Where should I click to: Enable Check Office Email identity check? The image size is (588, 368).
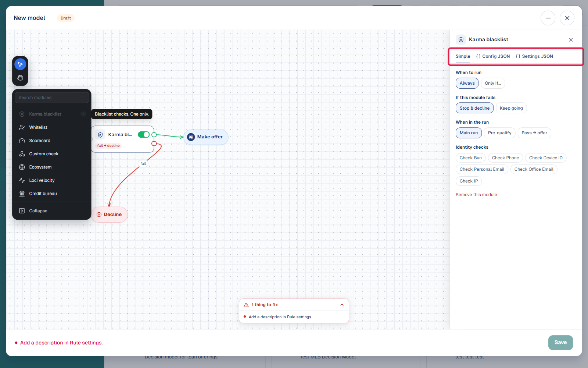point(534,169)
